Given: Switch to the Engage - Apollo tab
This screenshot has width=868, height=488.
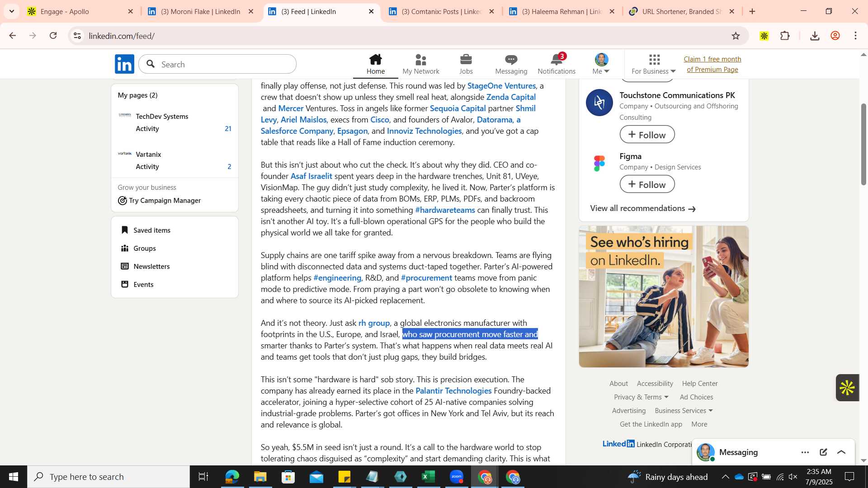Looking at the screenshot, I should [80, 12].
